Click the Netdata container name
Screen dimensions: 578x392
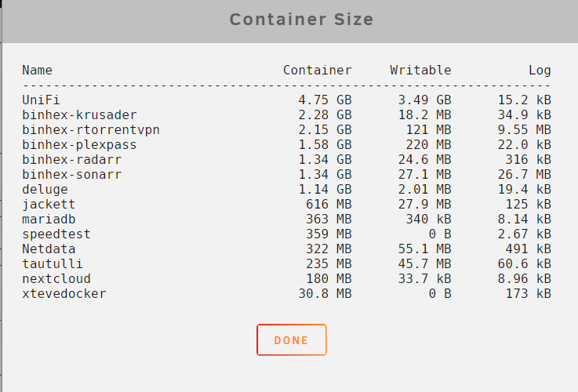tap(49, 249)
